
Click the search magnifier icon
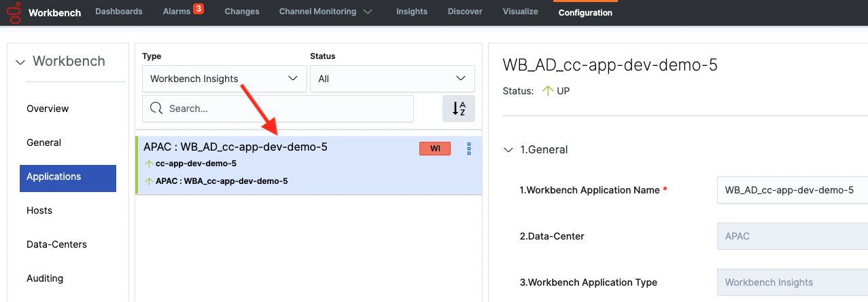(x=156, y=109)
